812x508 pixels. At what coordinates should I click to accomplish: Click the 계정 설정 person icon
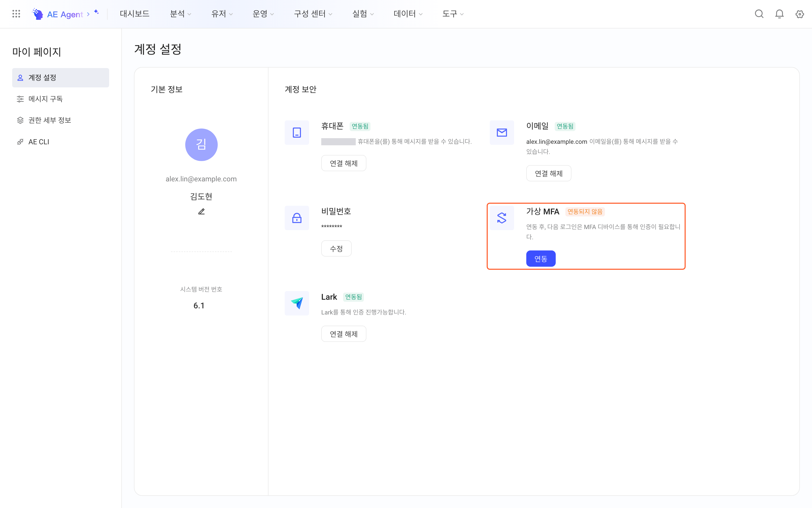pyautogui.click(x=20, y=78)
